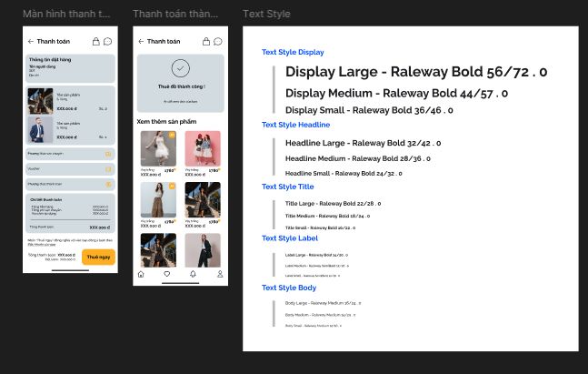Select 'Body Medium - Raleway Medium 14/20' text
Viewport: 588px width, 374px height.
point(320,315)
